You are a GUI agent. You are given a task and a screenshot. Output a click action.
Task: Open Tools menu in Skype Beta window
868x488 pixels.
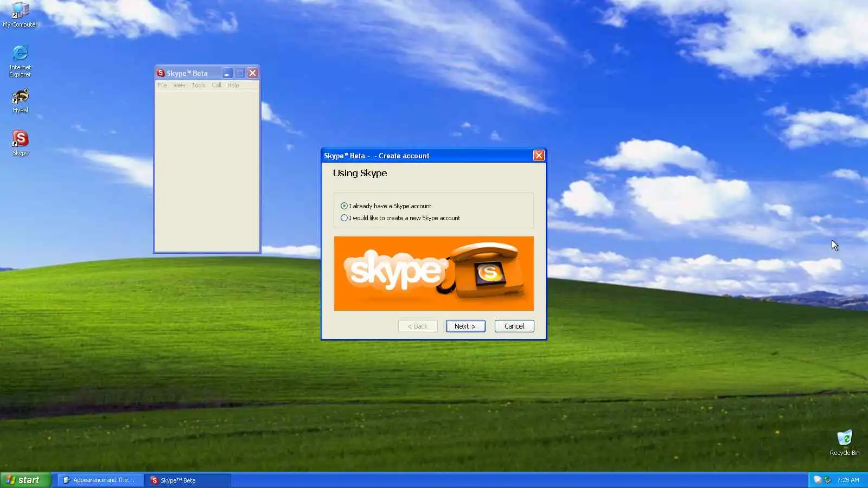coord(199,85)
